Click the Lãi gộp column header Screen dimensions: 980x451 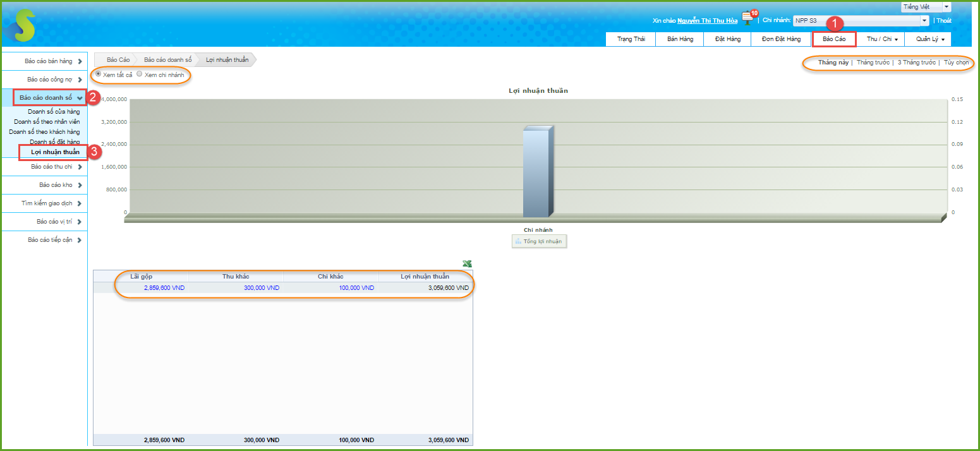141,277
